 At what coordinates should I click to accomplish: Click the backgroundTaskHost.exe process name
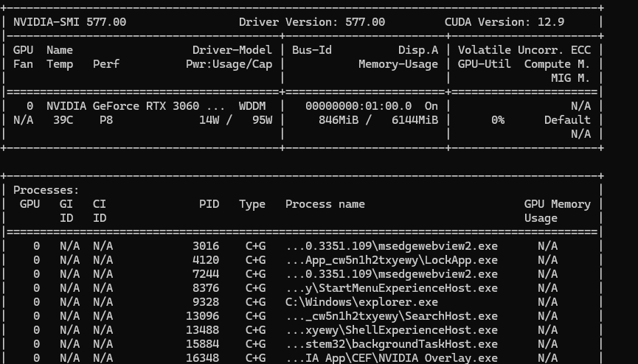(x=425, y=345)
